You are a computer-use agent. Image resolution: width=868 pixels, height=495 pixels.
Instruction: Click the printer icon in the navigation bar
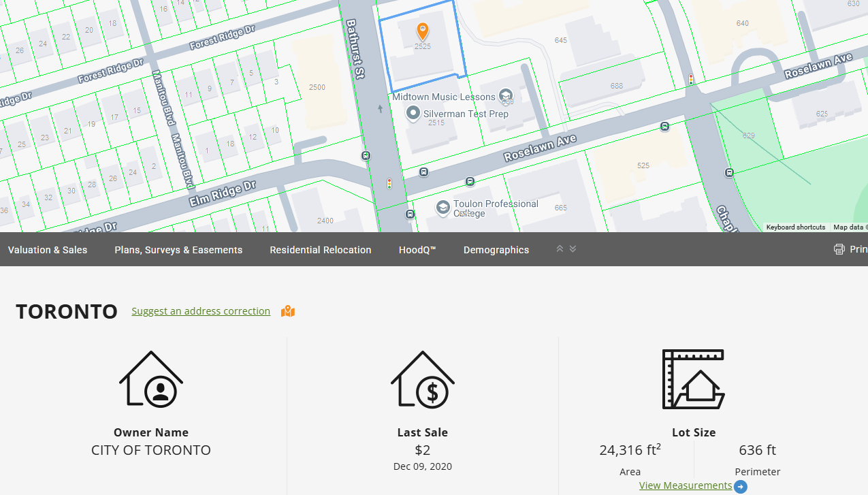point(839,249)
